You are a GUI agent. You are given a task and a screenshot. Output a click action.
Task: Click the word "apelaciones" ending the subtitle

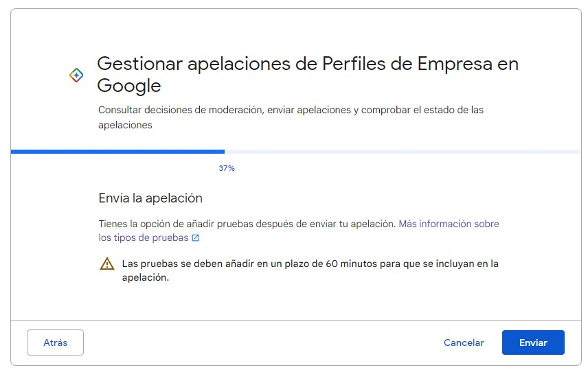tap(125, 125)
